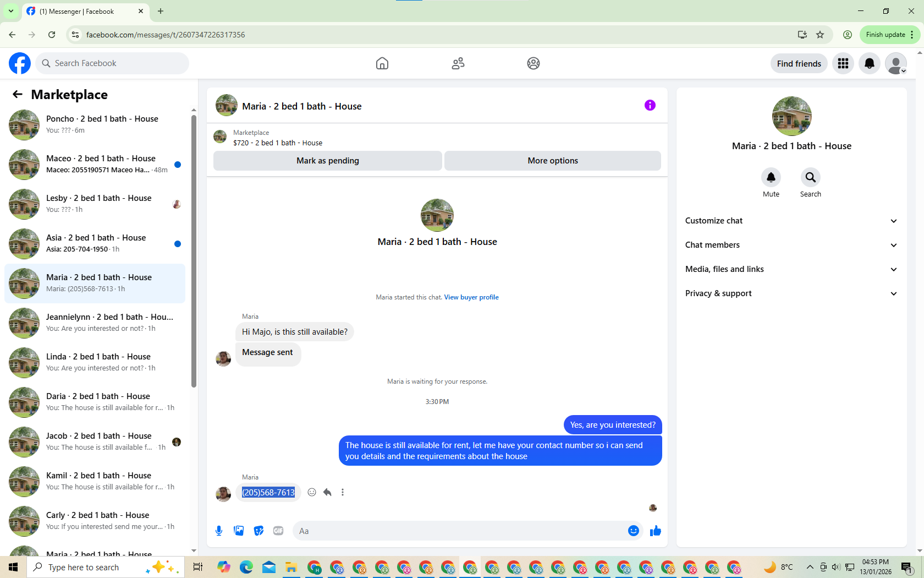Open the Facebook home logo

pyautogui.click(x=20, y=63)
